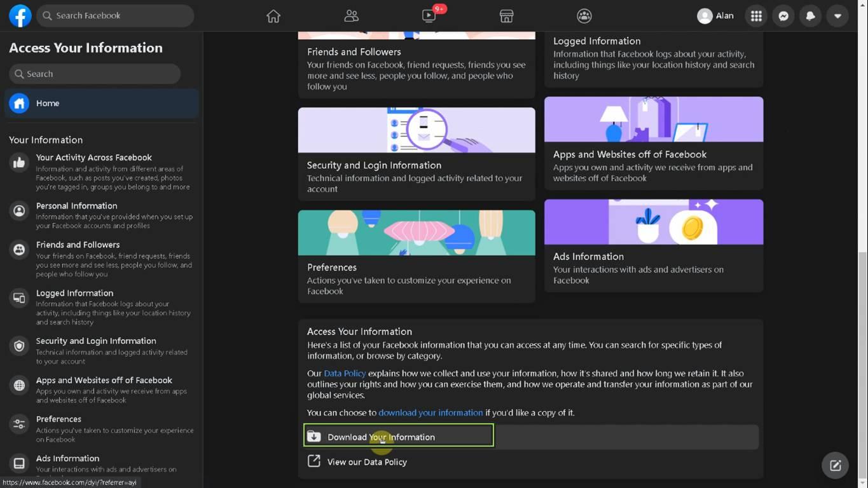Open Alan's profile button
868x488 pixels.
pos(716,16)
